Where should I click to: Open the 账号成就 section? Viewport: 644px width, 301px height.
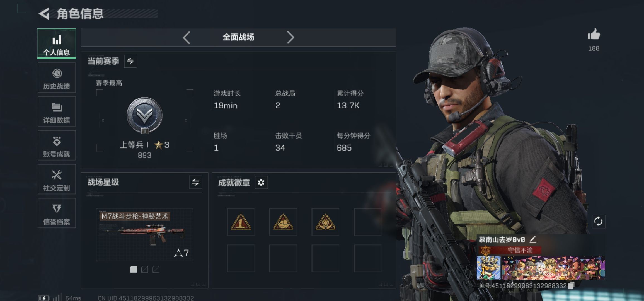click(57, 145)
